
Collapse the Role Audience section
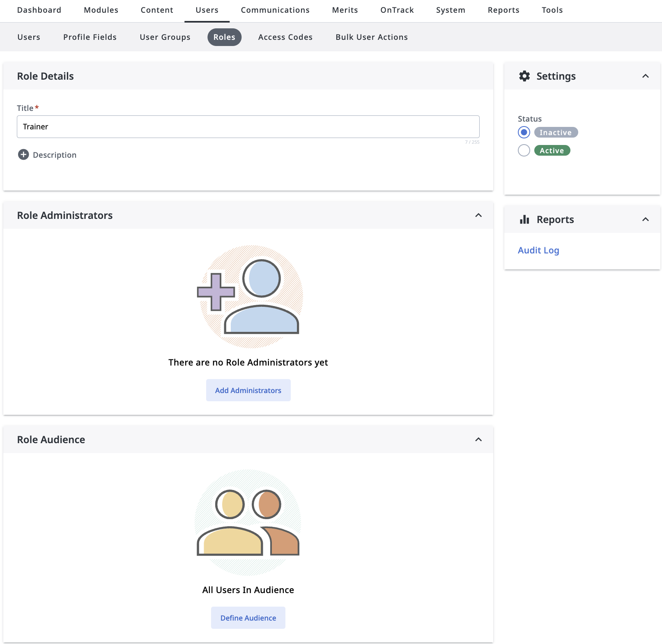pos(478,439)
